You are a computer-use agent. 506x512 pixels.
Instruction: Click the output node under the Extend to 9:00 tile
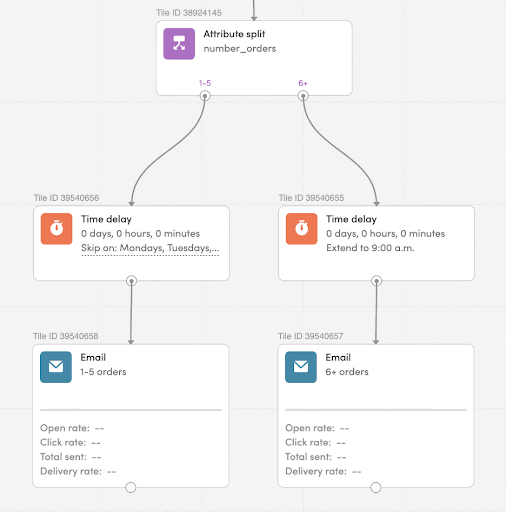(377, 281)
